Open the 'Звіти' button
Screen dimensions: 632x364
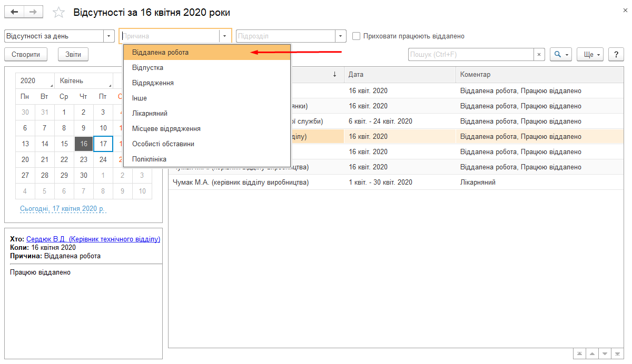[x=73, y=54]
